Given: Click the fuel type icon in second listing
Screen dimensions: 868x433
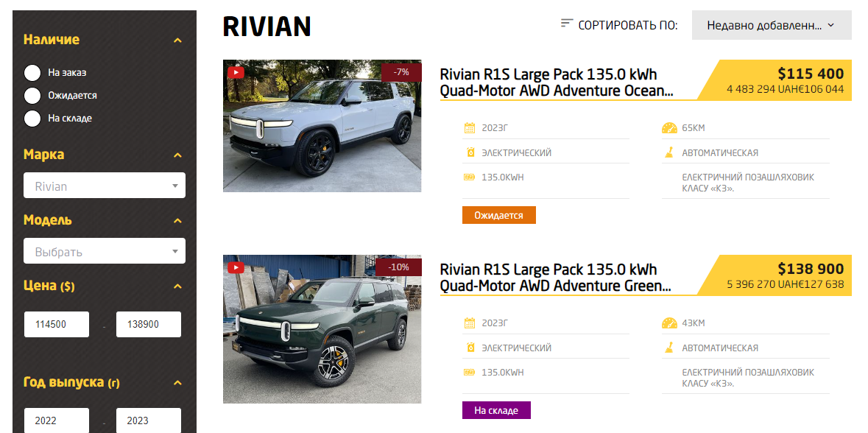Looking at the screenshot, I should 470,348.
